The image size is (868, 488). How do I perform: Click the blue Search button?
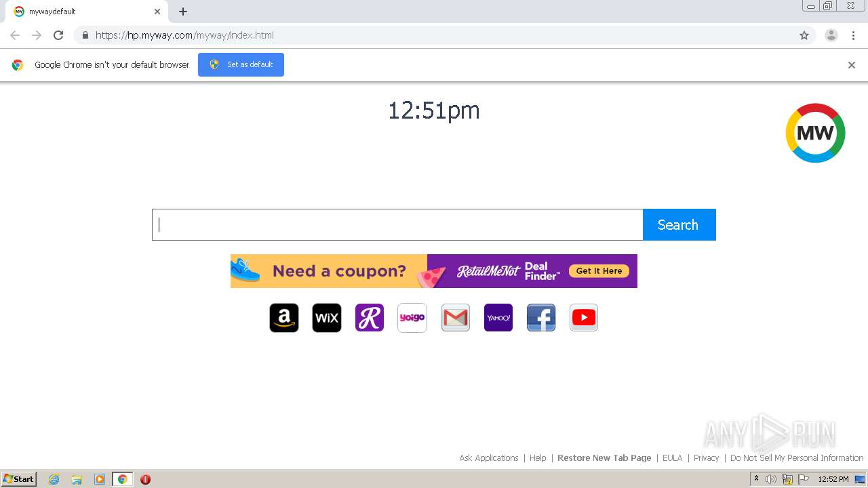679,224
